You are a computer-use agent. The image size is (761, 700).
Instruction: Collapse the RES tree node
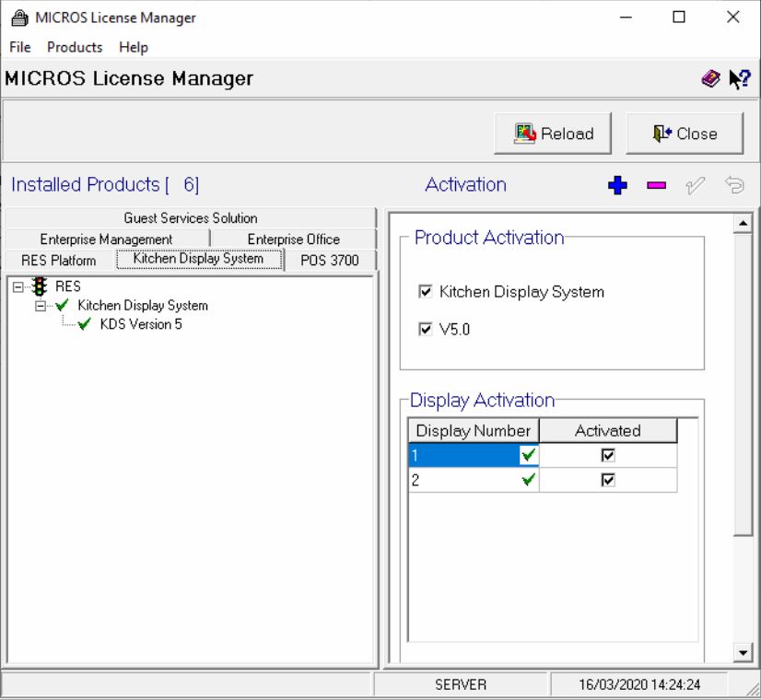[18, 287]
